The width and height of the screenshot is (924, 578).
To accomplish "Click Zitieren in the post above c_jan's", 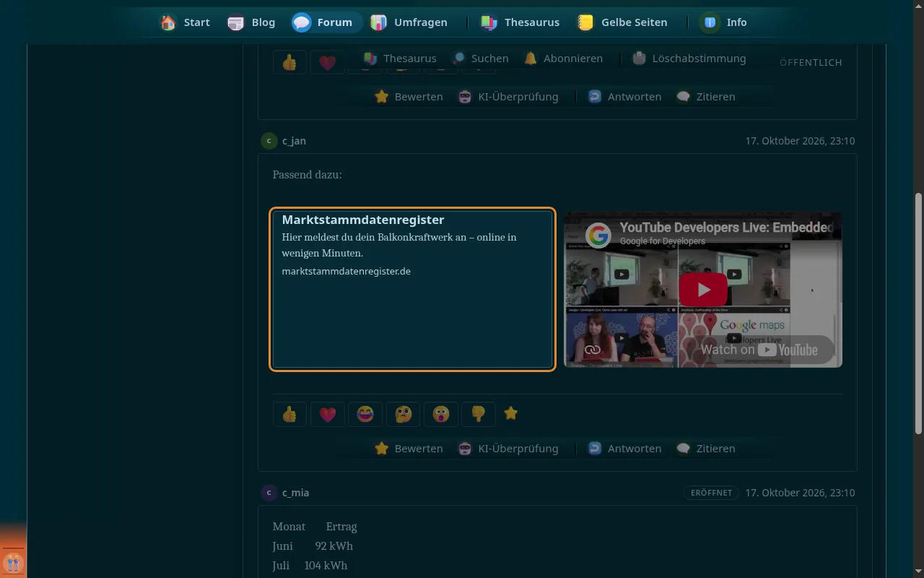I will pos(705,97).
